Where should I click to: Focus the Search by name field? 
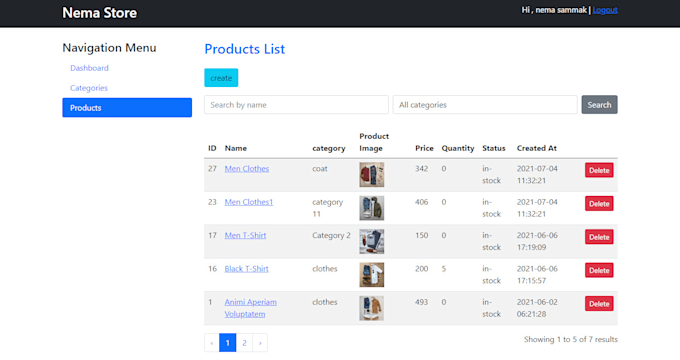coord(296,105)
